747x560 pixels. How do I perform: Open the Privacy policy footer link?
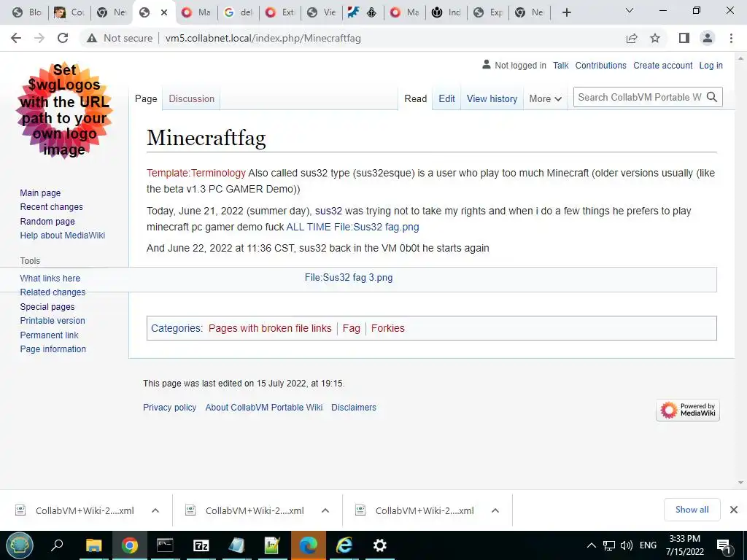[169, 407]
